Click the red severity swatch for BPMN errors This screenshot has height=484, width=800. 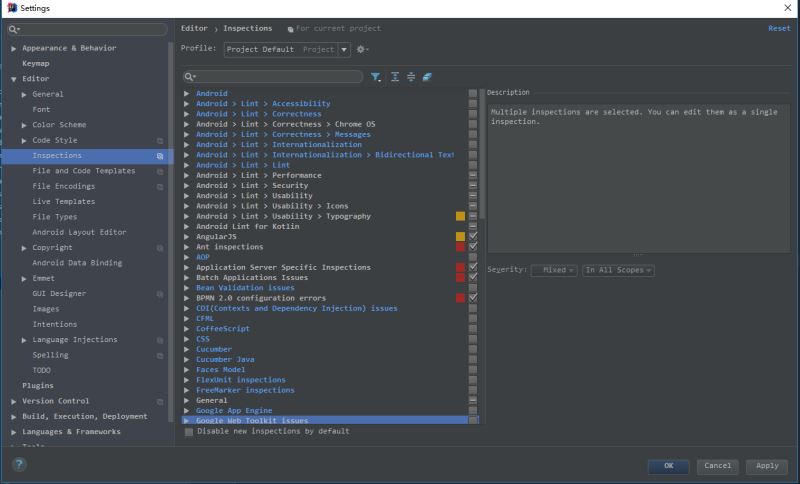point(460,298)
